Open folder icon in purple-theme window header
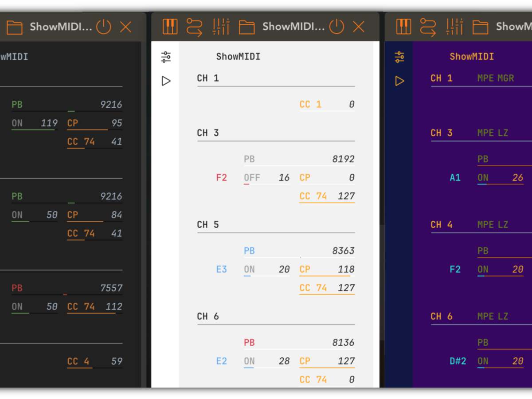The height and width of the screenshot is (399, 532). click(x=481, y=27)
